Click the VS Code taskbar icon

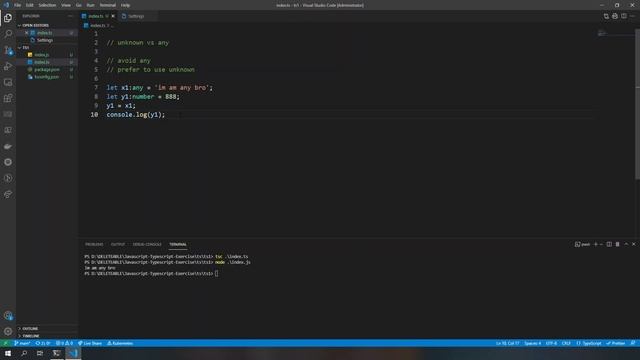[73, 353]
